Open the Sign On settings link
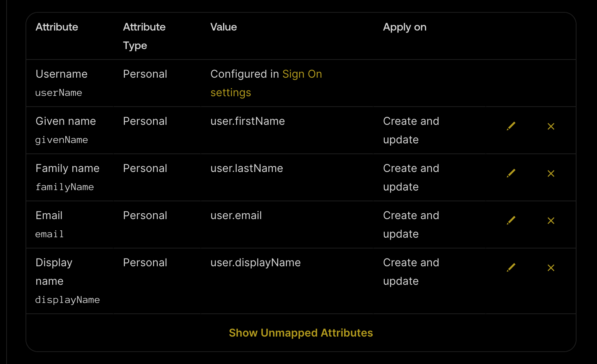Viewport: 597px width, 364px height. 302,74
